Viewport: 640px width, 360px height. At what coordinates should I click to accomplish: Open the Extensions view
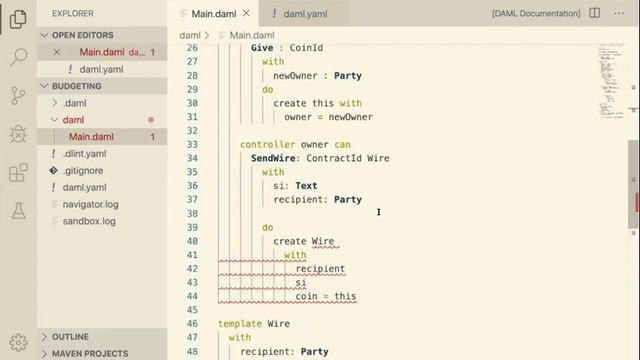click(18, 172)
